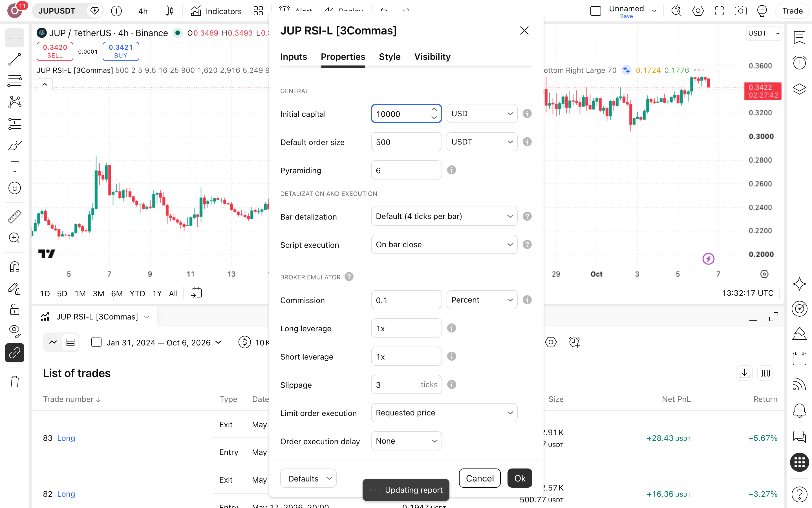
Task: Take a chart snapshot with camera icon
Action: (740, 11)
